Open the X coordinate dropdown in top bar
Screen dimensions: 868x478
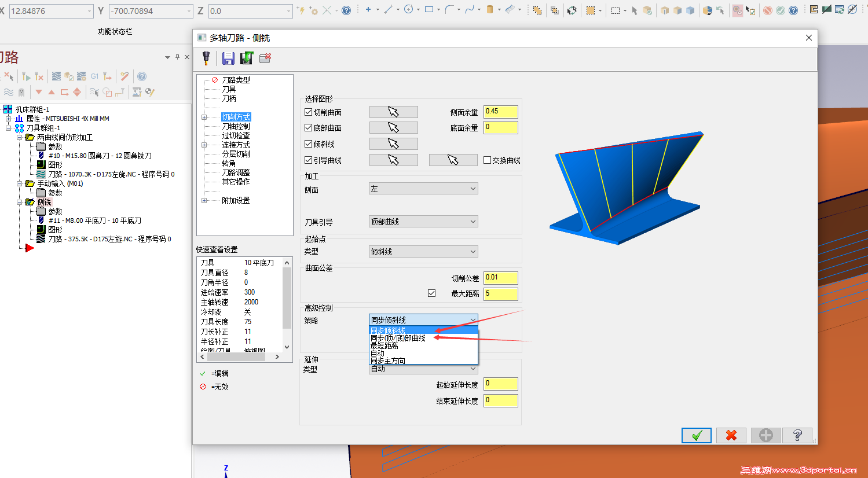point(89,11)
